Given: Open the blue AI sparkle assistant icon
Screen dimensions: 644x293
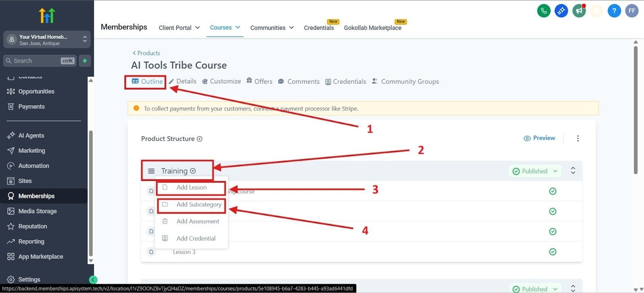Looking at the screenshot, I should pyautogui.click(x=561, y=11).
